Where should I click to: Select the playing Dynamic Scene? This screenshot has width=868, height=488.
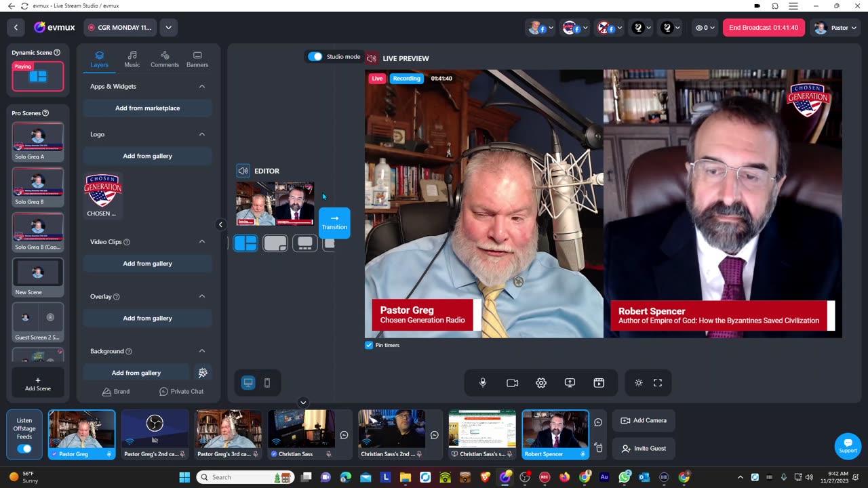(38, 76)
